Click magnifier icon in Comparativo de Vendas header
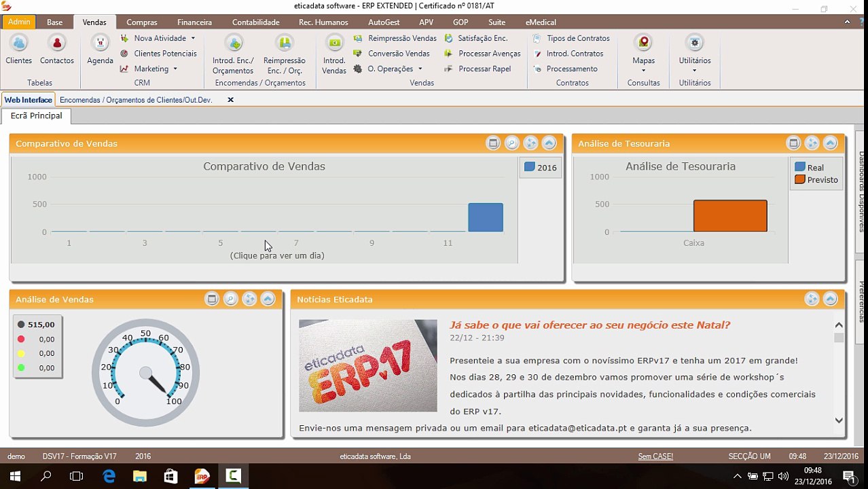 tap(512, 143)
